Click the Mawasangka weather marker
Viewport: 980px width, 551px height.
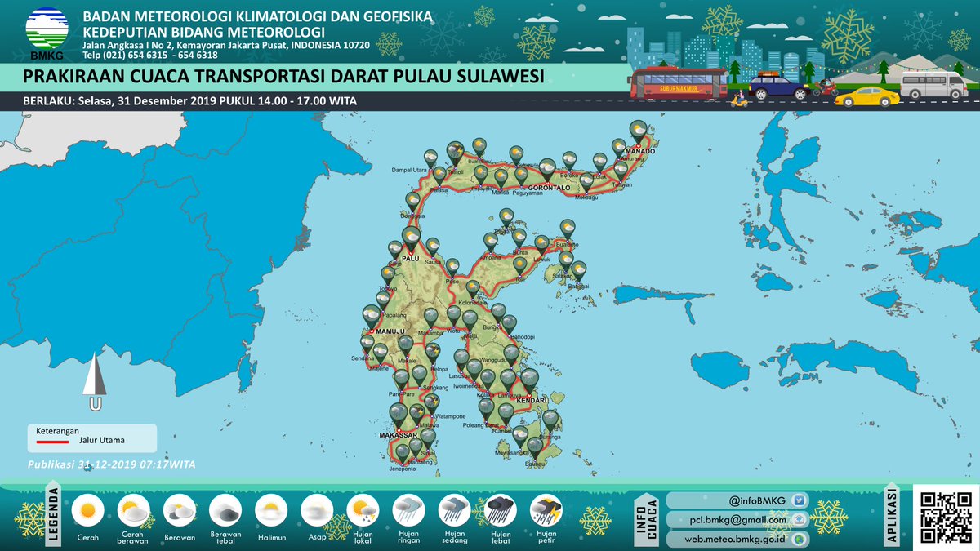pos(520,437)
